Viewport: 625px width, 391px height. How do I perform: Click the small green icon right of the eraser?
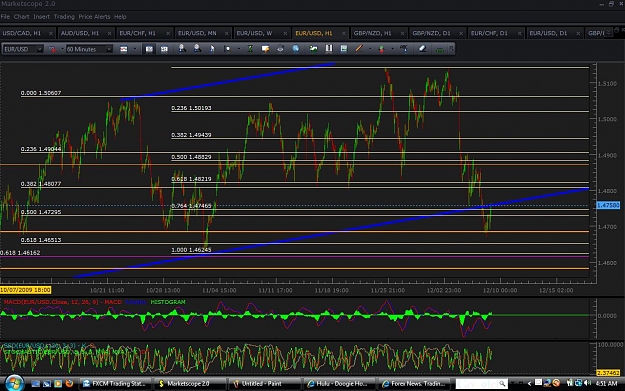point(439,49)
